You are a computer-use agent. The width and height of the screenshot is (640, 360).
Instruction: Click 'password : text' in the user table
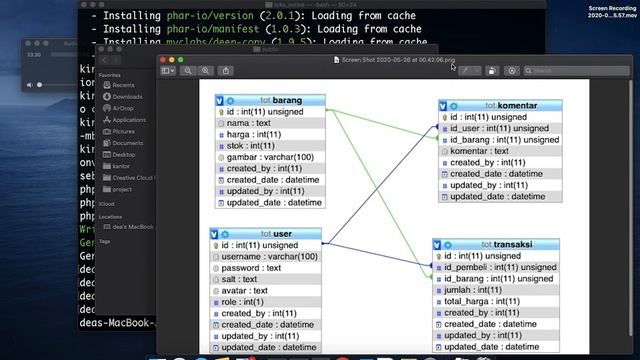[266, 268]
